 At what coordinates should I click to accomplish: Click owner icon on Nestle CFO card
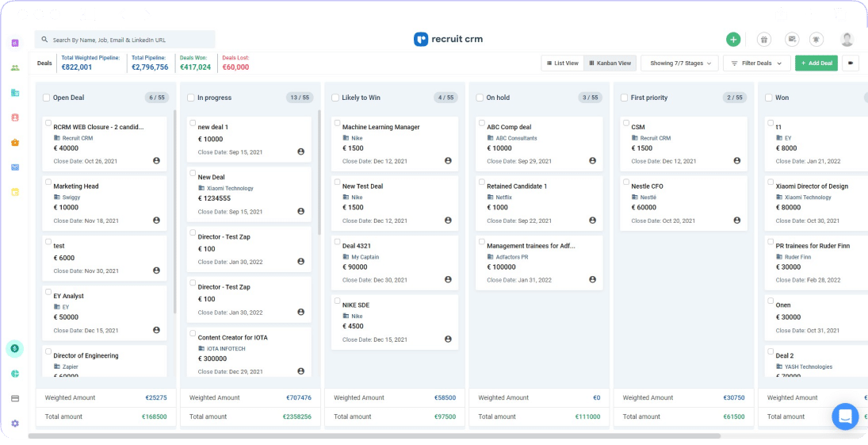(x=736, y=220)
